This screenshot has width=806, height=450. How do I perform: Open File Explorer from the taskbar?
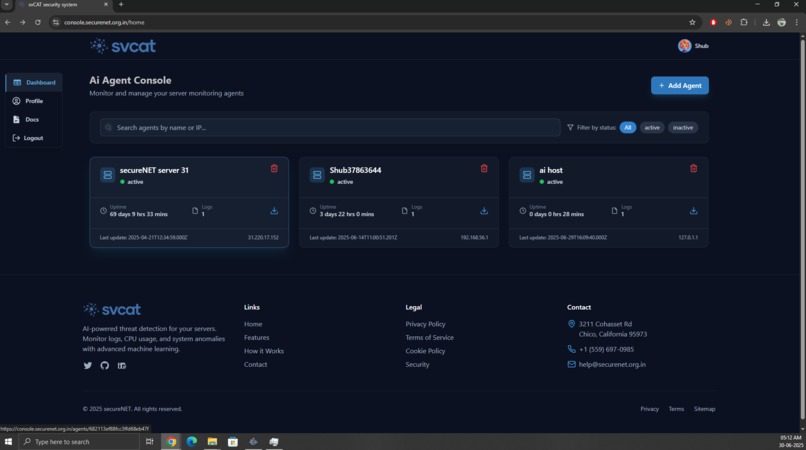point(212,442)
